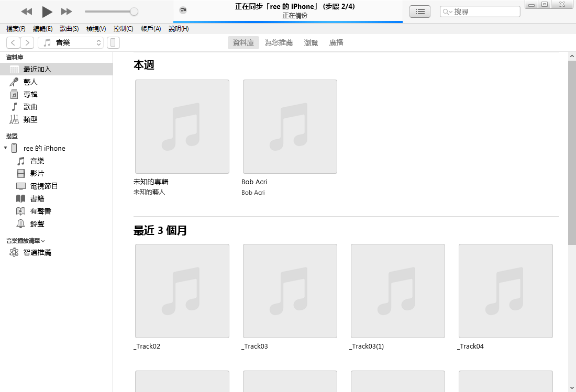Click the back navigation arrow
The height and width of the screenshot is (392, 576).
(x=13, y=42)
